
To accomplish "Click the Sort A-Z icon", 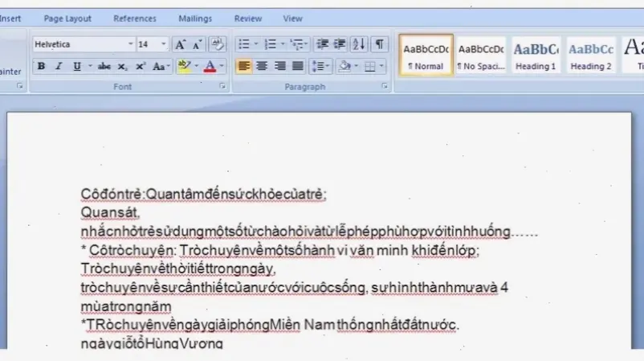I will (x=359, y=44).
